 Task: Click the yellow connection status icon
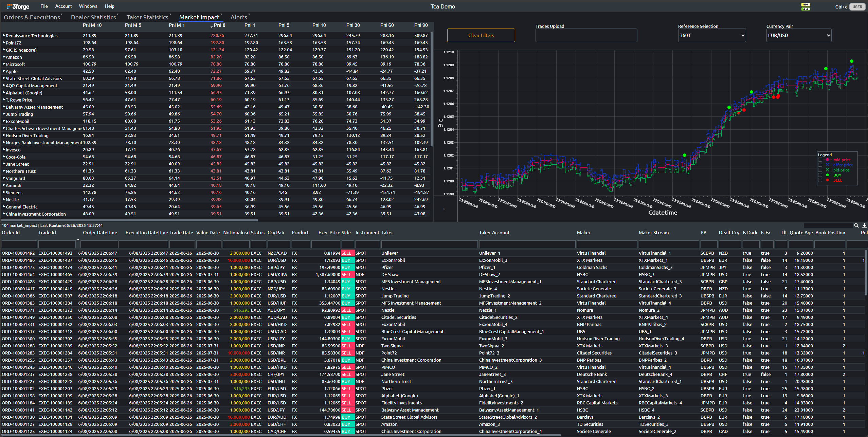pos(806,4)
